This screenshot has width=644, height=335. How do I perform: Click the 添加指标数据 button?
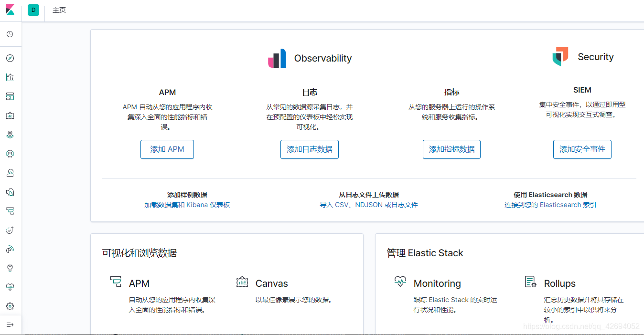[451, 149]
